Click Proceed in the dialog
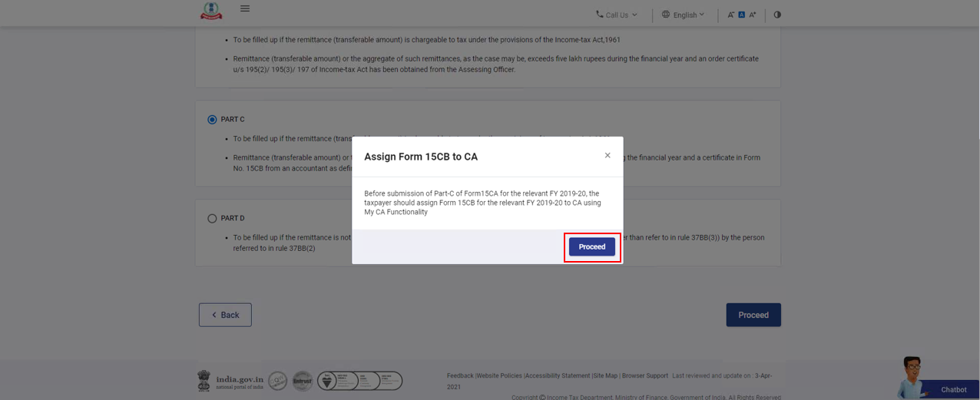The width and height of the screenshot is (980, 400). pyautogui.click(x=591, y=247)
